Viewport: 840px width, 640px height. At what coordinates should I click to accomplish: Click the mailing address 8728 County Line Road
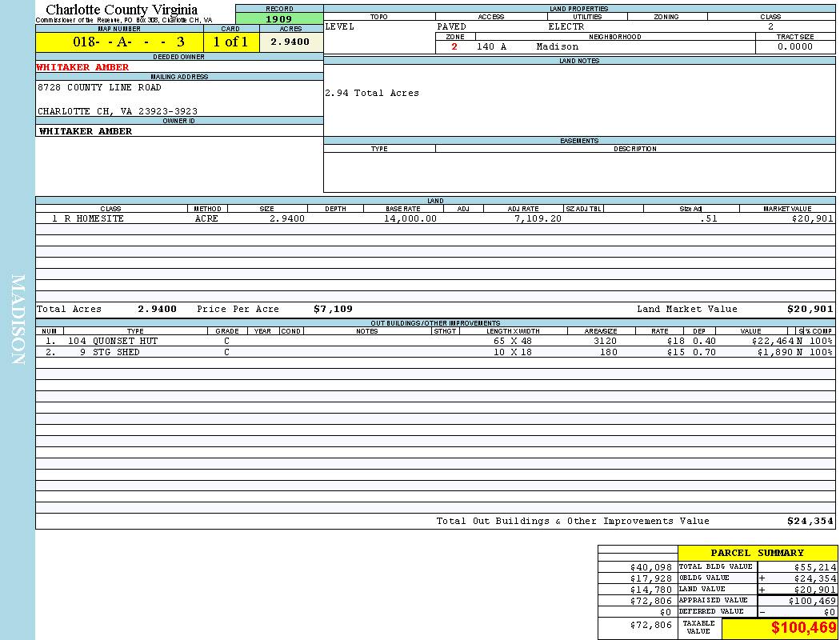pyautogui.click(x=99, y=87)
